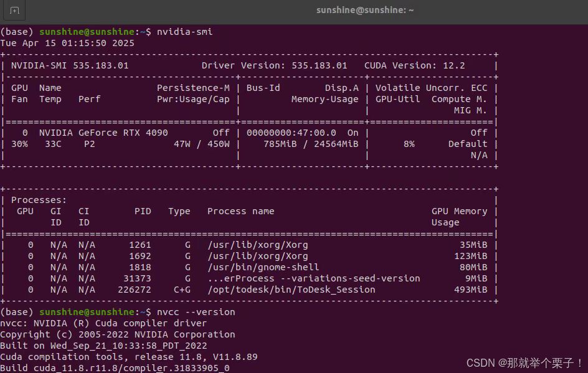The width and height of the screenshot is (588, 373).
Task: Click the compute mode value Default
Action: click(x=468, y=144)
